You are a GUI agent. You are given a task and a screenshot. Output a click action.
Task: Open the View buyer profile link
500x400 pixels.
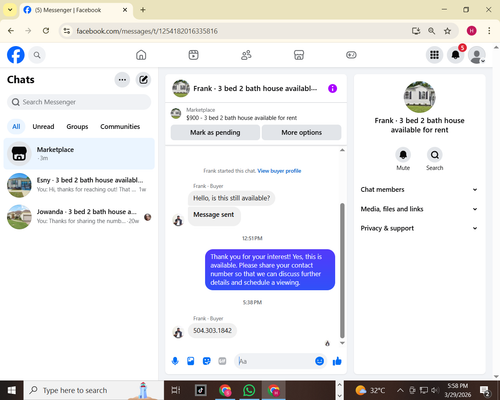click(279, 171)
